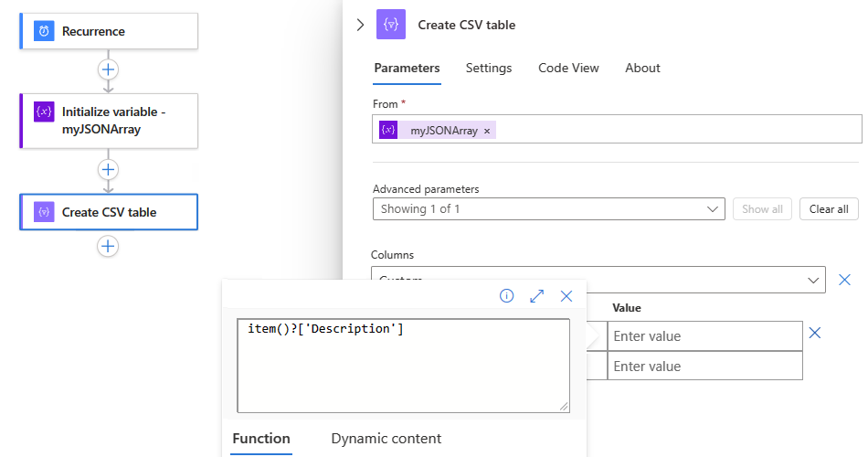Remove myJSONArray token from From field
Screen dimensions: 868x457
[x=487, y=131]
